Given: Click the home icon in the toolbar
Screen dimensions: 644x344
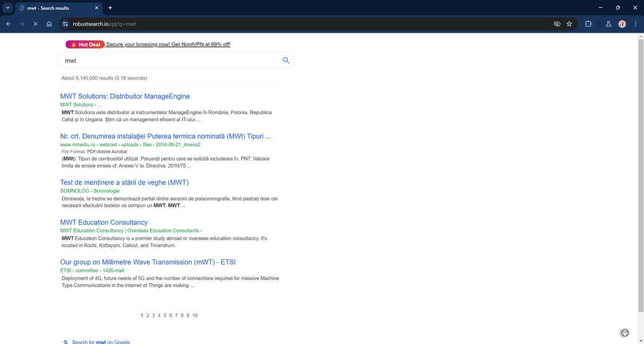Looking at the screenshot, I should (x=50, y=23).
